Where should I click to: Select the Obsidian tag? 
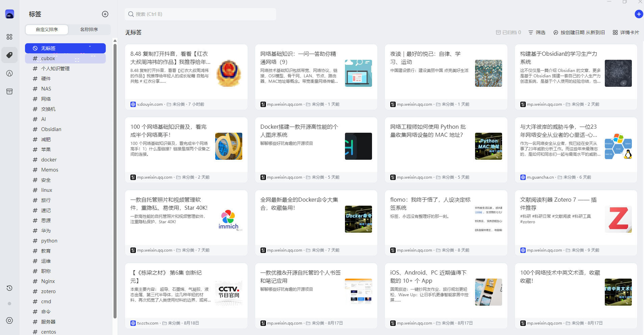pyautogui.click(x=51, y=129)
